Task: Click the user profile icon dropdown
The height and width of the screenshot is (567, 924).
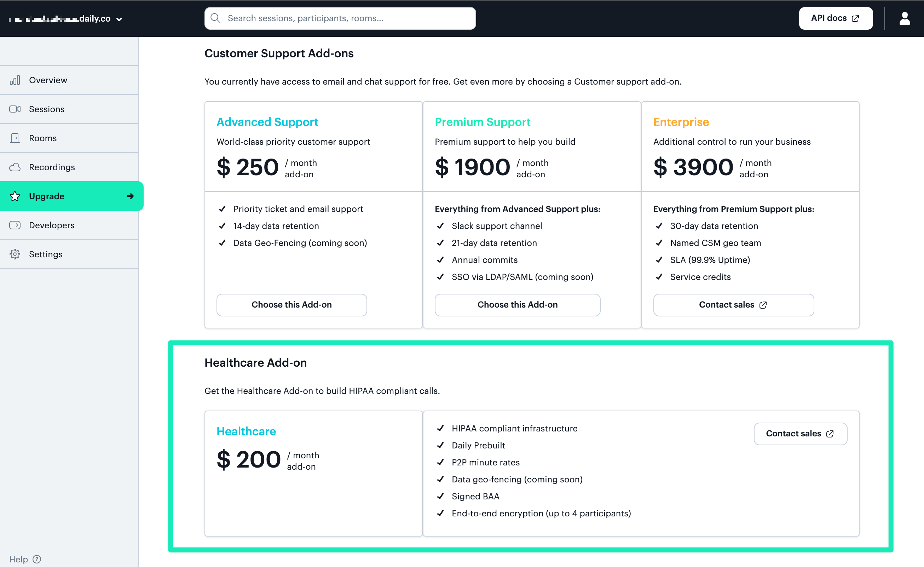Action: [905, 18]
